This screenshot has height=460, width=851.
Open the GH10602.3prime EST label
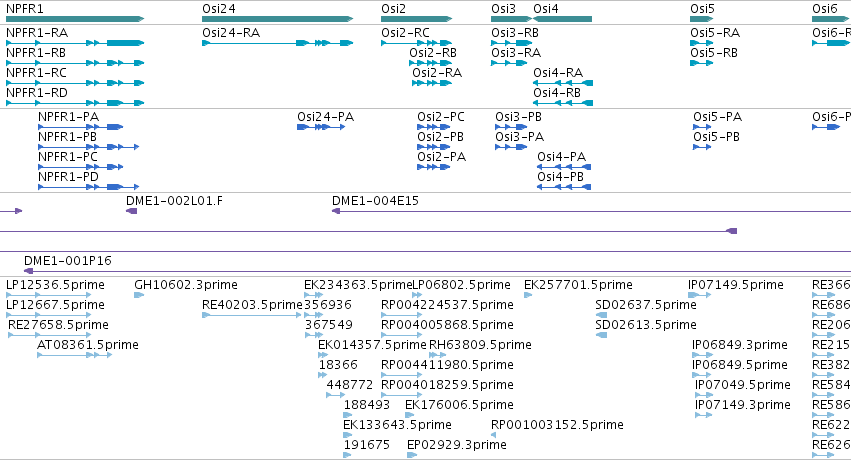point(186,285)
